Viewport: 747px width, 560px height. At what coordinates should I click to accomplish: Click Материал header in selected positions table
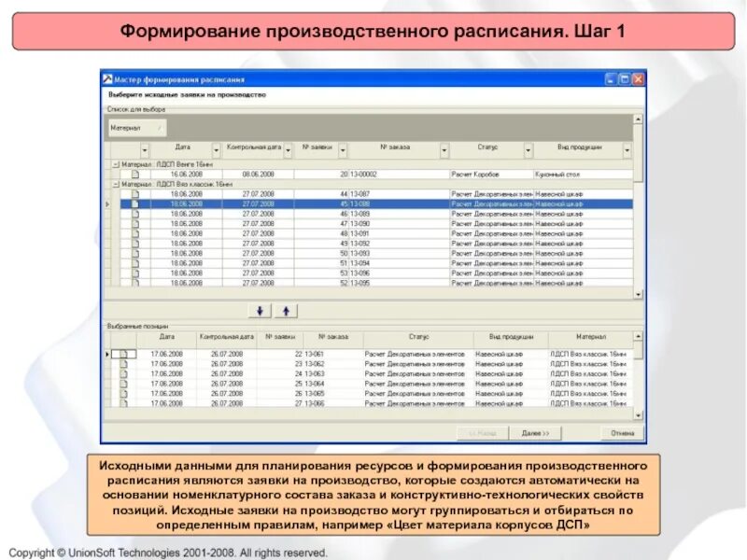[591, 337]
